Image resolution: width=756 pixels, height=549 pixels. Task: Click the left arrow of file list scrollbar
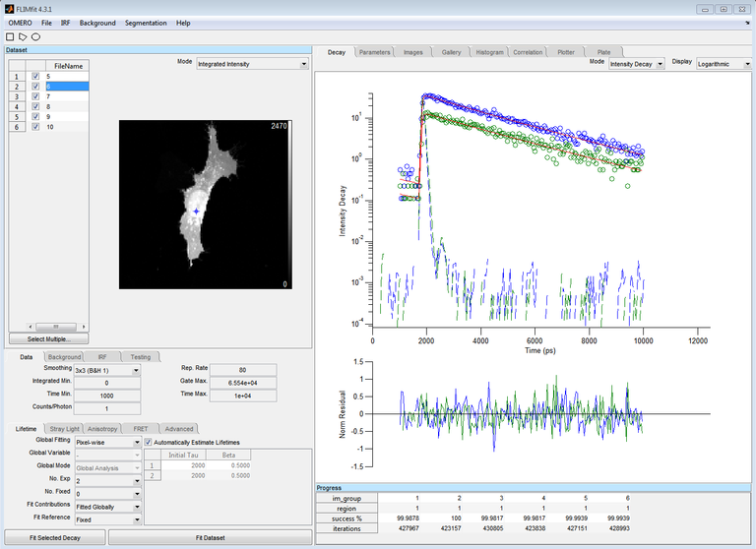point(29,327)
